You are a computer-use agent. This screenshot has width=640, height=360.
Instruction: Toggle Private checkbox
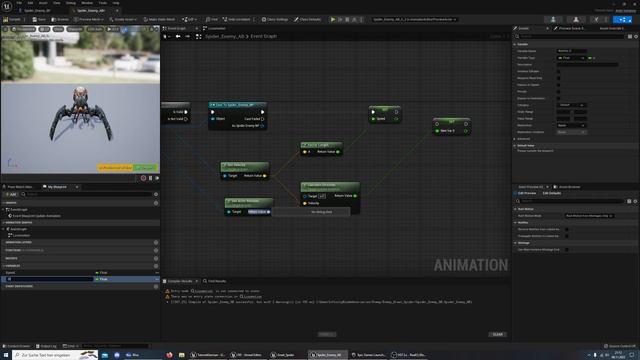click(558, 91)
